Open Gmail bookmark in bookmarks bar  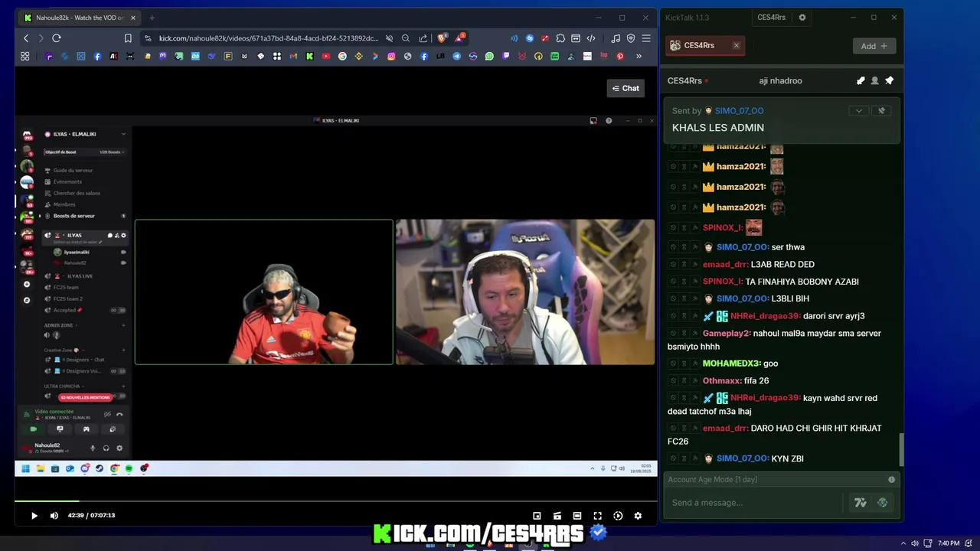click(x=293, y=56)
